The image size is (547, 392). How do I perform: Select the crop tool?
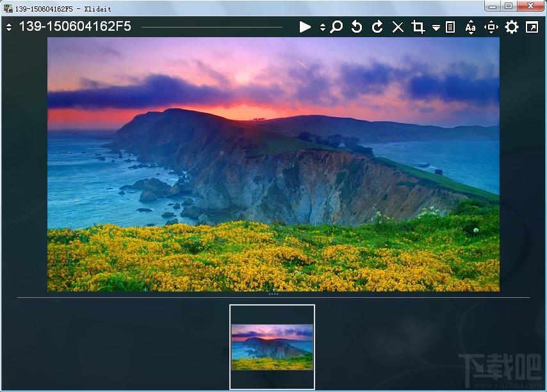point(418,27)
